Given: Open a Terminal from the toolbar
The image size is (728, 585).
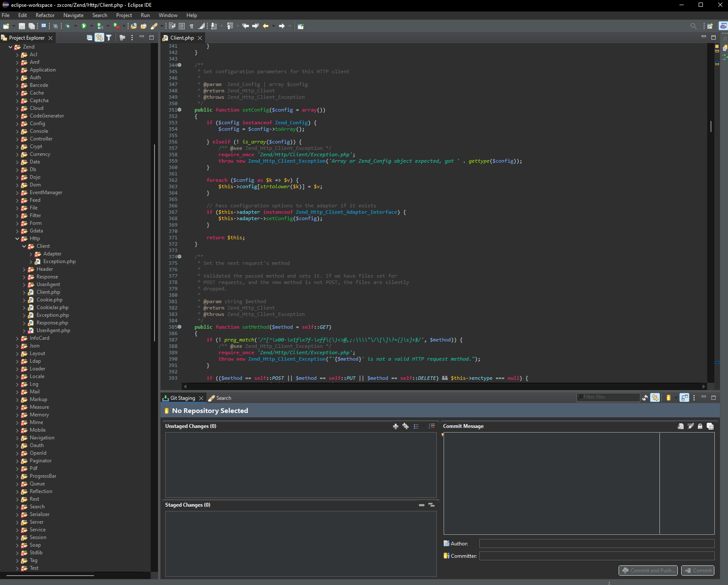Looking at the screenshot, I should 43,26.
